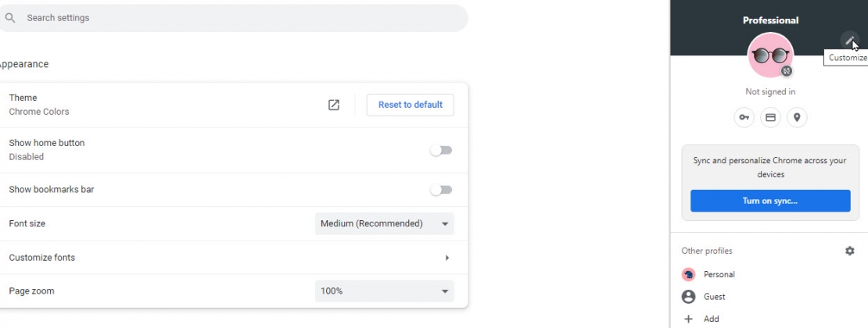This screenshot has width=868, height=328.
Task: Click the Turn on sync button
Action: pos(770,201)
